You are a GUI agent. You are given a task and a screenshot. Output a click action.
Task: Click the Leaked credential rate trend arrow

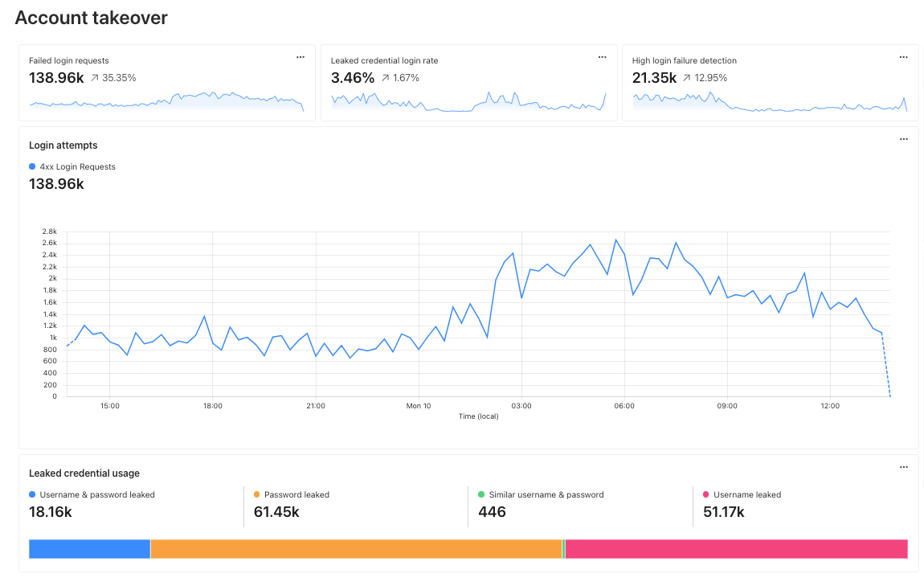point(386,78)
